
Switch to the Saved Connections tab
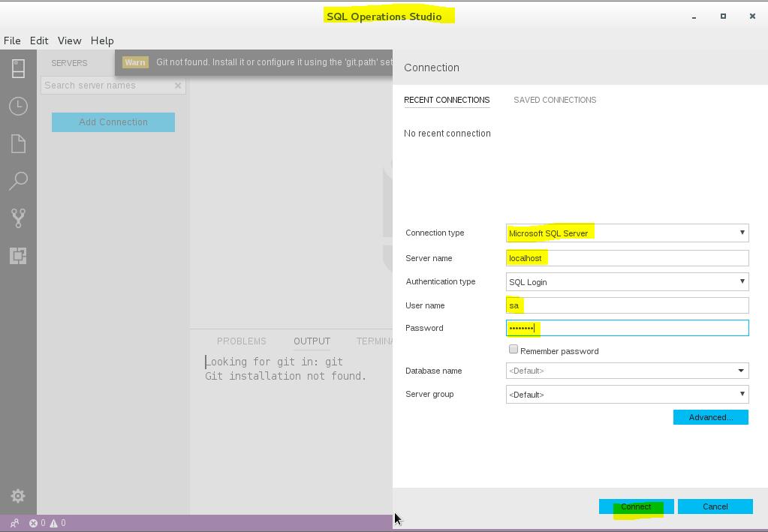(555, 100)
